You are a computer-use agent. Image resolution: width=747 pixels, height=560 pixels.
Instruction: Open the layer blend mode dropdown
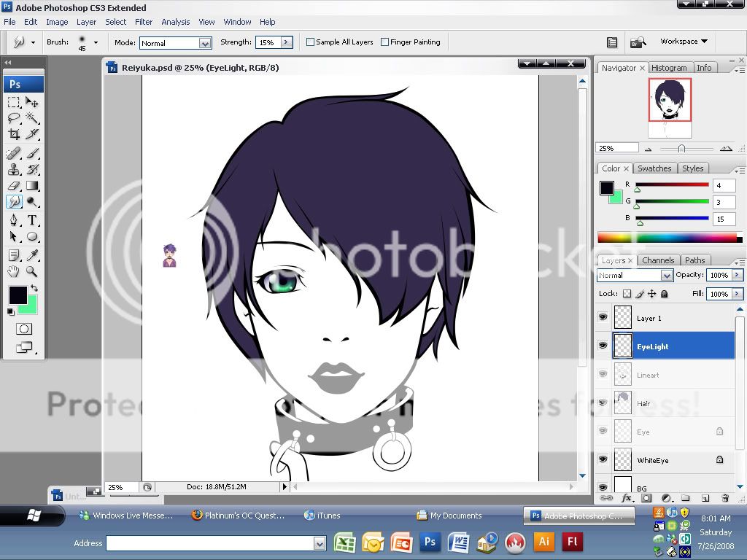666,276
